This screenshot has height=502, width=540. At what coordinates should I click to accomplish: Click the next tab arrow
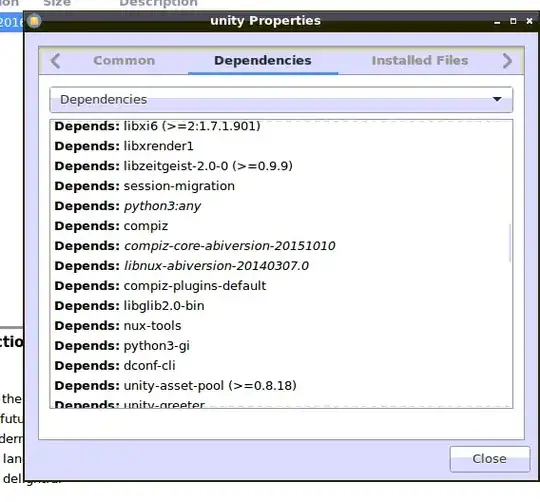[507, 61]
